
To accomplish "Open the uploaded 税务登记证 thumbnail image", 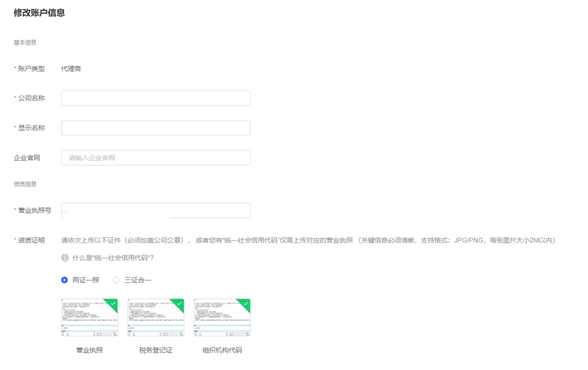I will point(155,319).
